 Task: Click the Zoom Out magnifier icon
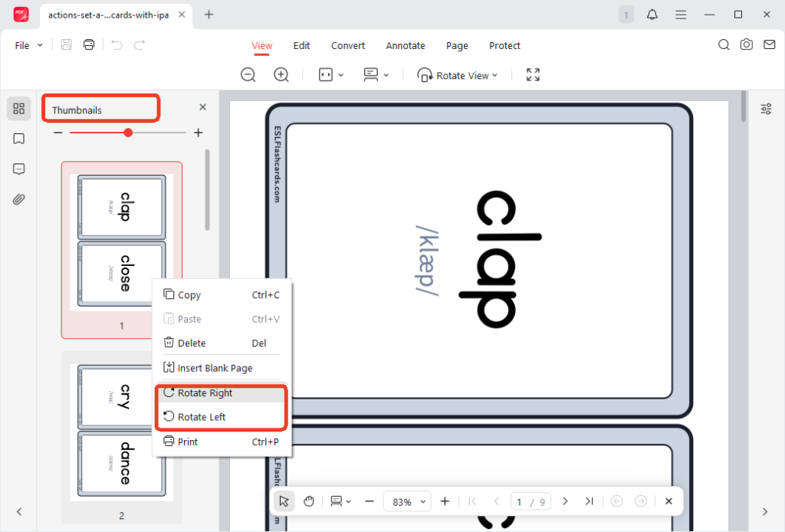click(248, 75)
